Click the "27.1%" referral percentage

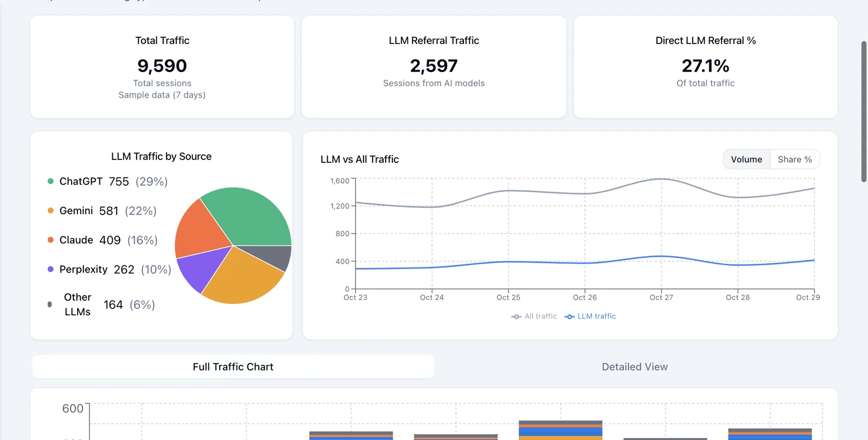(x=706, y=66)
